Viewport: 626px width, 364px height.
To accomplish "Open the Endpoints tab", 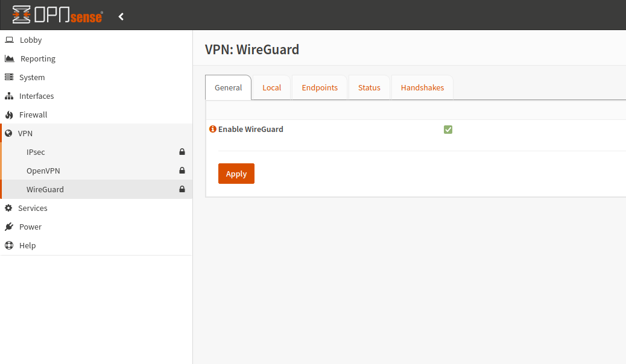I will tap(320, 87).
